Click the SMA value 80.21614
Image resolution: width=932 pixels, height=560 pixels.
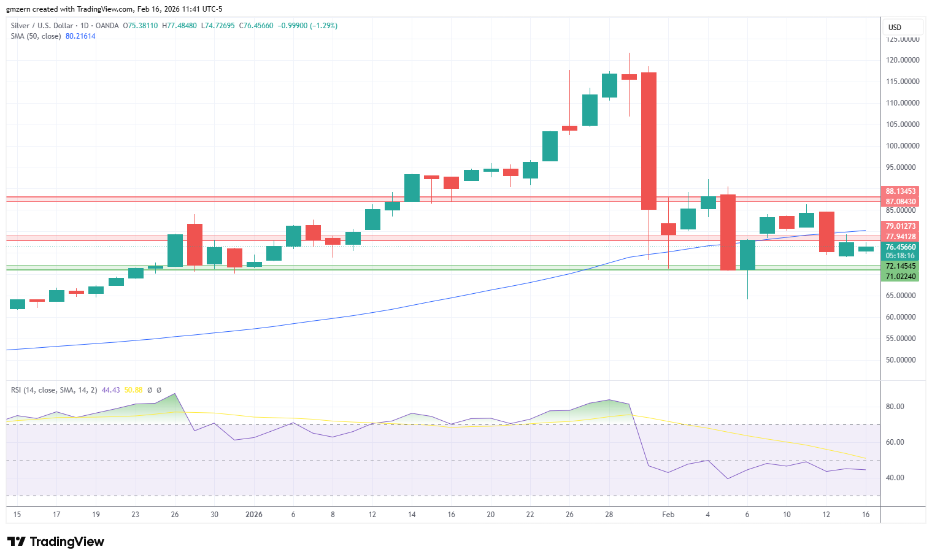pos(80,36)
